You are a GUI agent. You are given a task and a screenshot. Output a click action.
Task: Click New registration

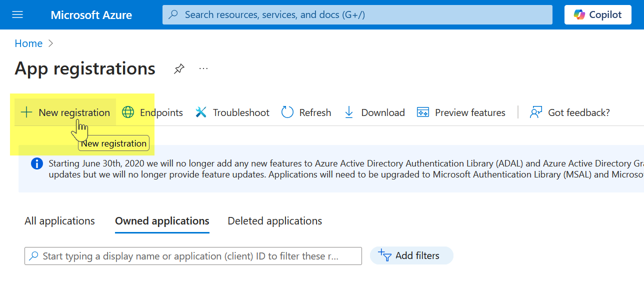65,112
